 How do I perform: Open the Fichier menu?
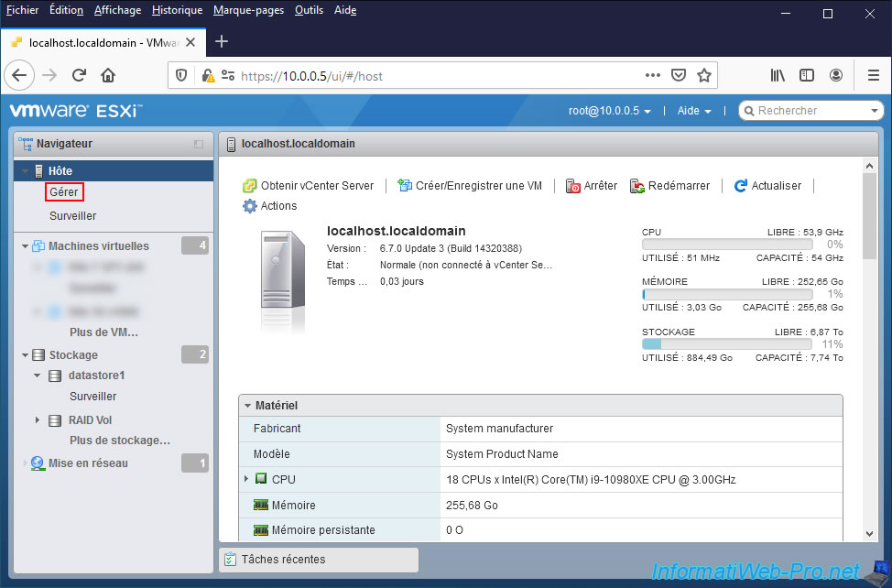tap(22, 10)
